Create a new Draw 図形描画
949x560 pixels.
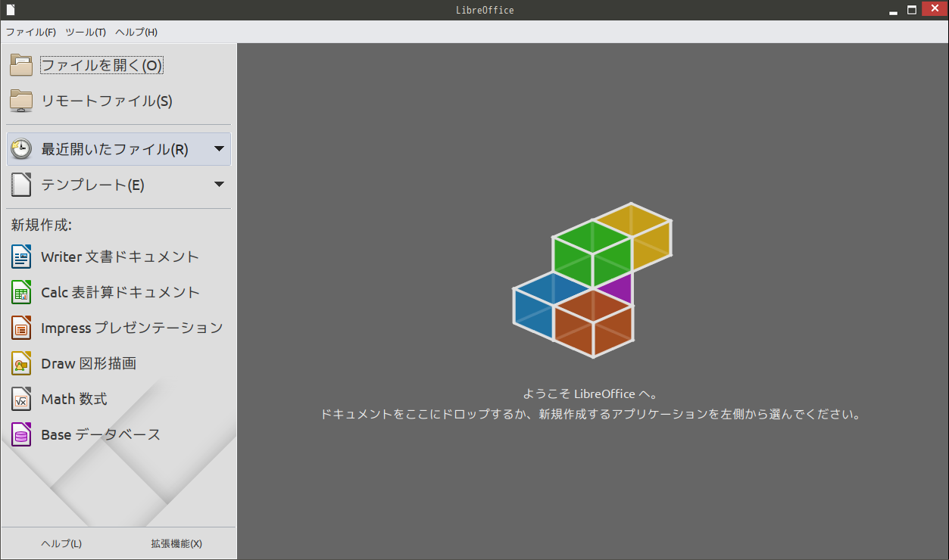[x=118, y=364]
